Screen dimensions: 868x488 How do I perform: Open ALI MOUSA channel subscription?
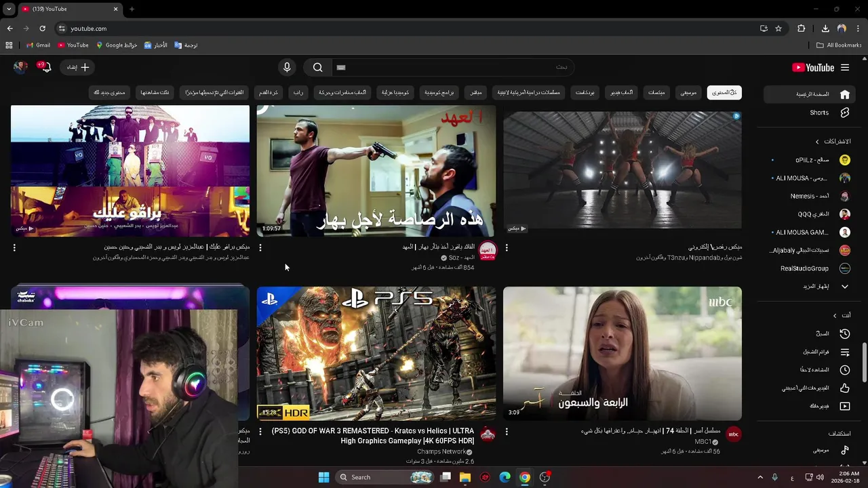pyautogui.click(x=808, y=178)
